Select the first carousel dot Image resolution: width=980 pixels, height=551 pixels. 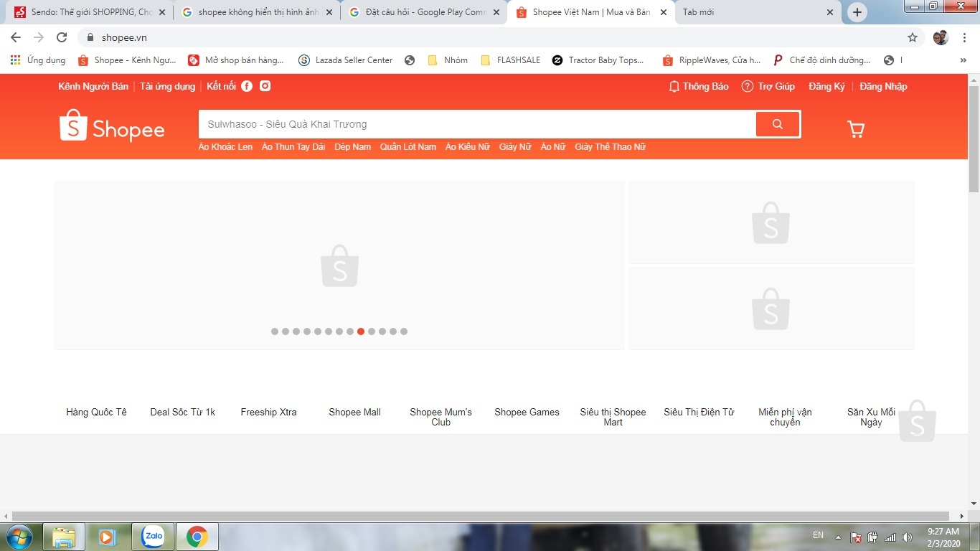275,331
